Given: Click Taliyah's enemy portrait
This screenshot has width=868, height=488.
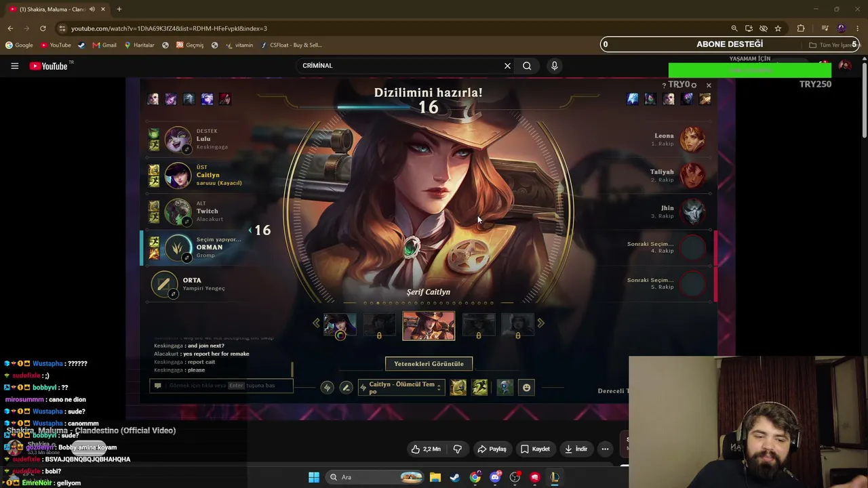Looking at the screenshot, I should (692, 175).
